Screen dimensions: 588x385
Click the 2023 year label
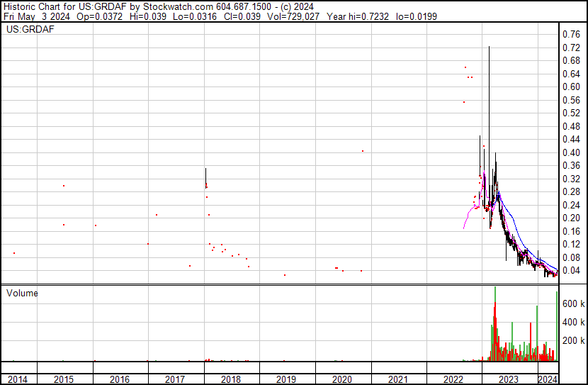pyautogui.click(x=509, y=379)
